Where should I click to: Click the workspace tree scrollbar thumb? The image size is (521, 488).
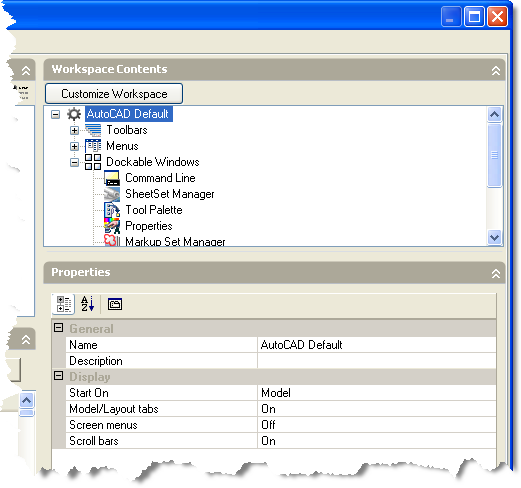tap(495, 155)
